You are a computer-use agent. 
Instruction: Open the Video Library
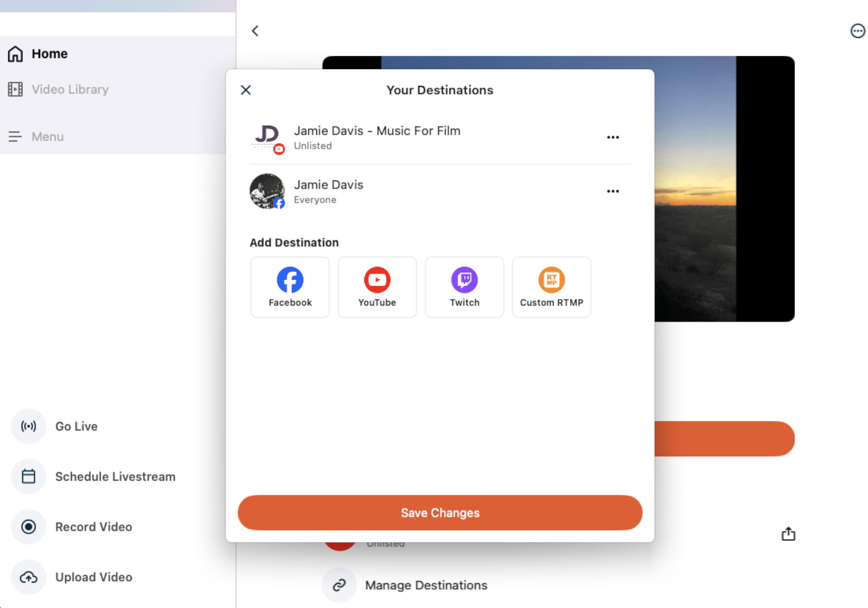click(70, 89)
